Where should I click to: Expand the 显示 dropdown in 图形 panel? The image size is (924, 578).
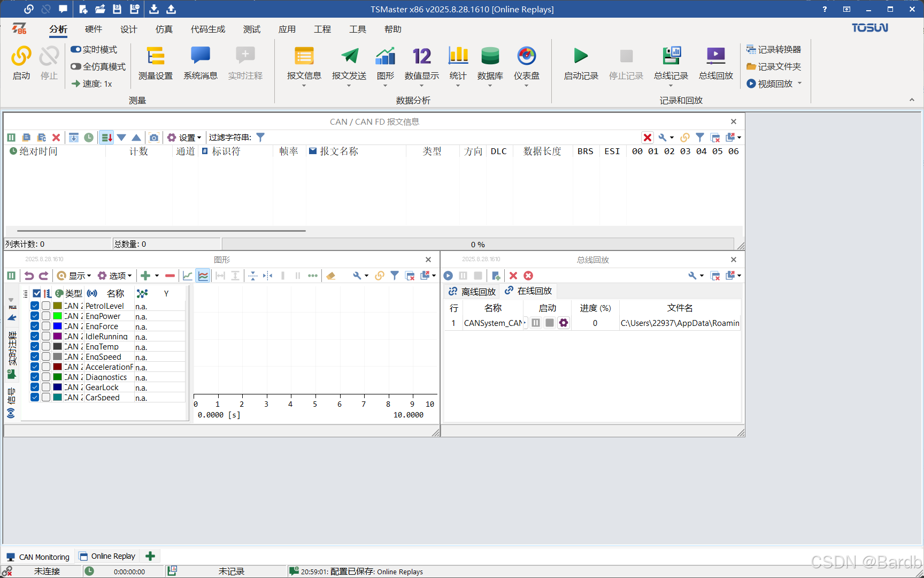click(x=74, y=276)
